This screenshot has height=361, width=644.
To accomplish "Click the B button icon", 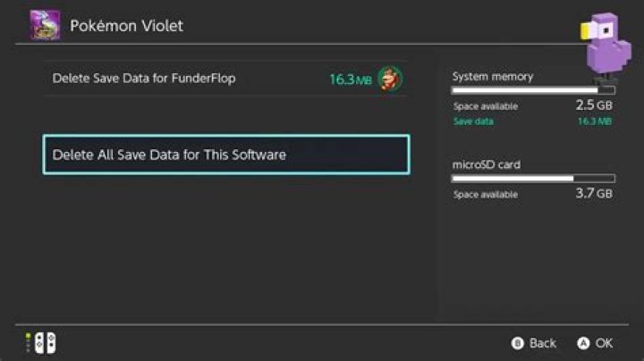I will click(518, 343).
